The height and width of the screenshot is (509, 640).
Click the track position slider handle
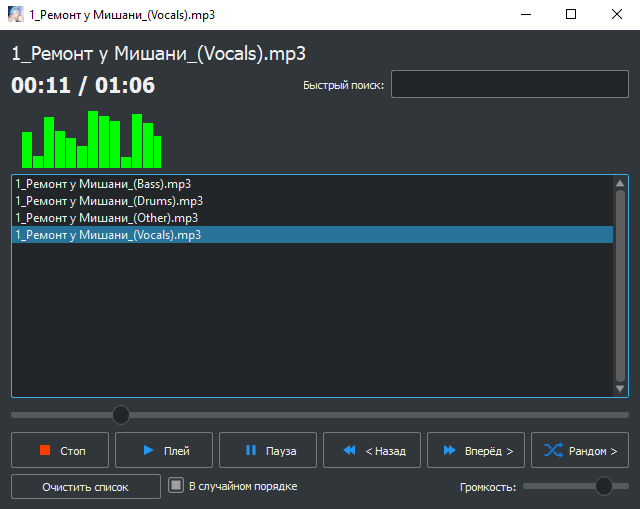121,415
